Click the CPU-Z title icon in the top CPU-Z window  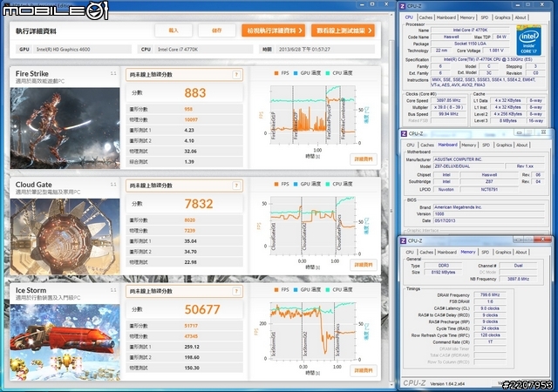pyautogui.click(x=403, y=6)
